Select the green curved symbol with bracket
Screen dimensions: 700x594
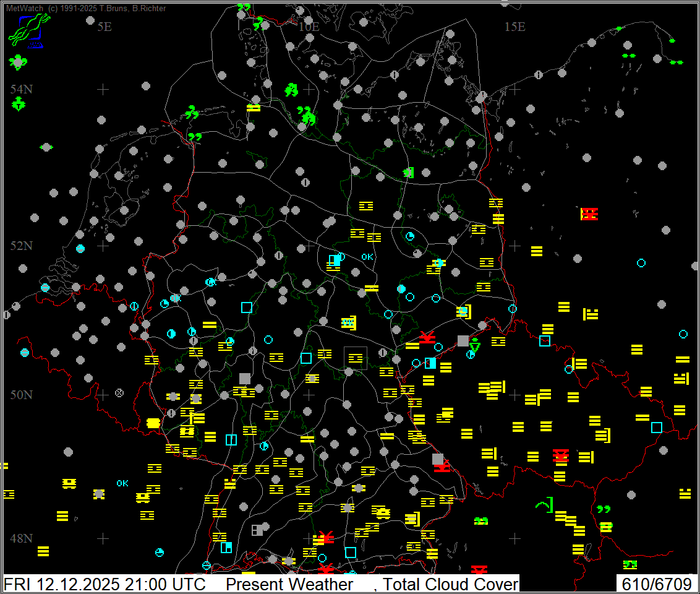tap(545, 506)
